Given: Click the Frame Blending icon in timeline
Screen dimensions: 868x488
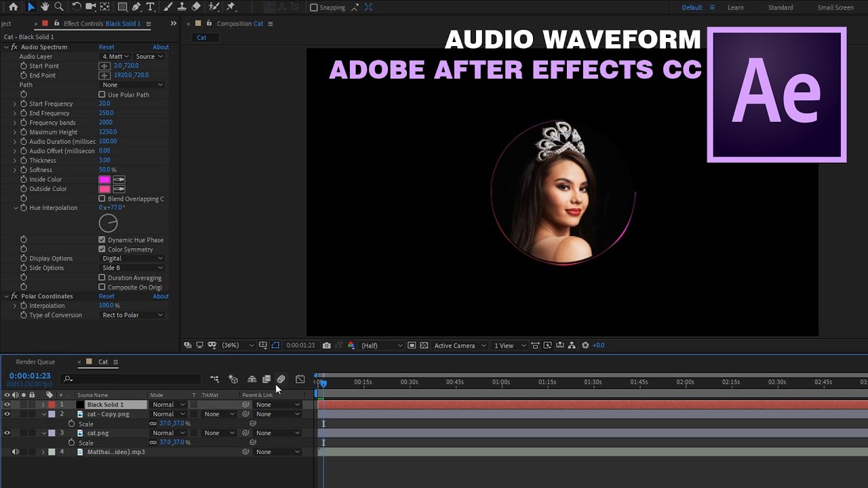Looking at the screenshot, I should (267, 379).
